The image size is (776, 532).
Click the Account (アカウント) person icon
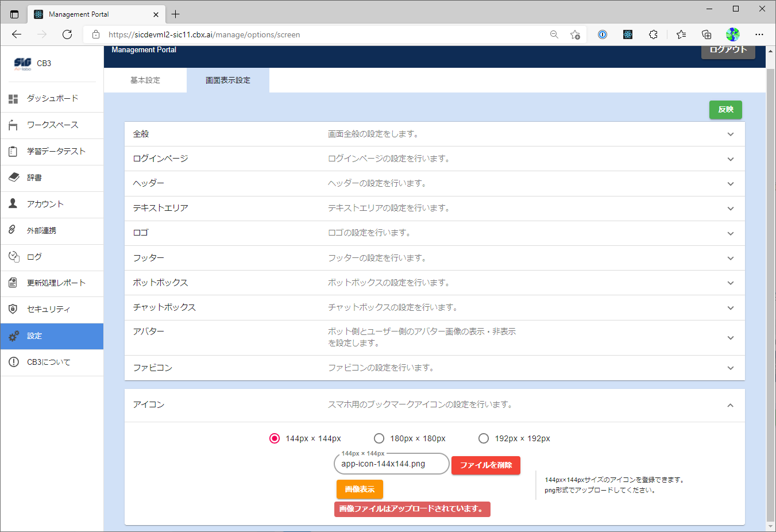click(13, 204)
